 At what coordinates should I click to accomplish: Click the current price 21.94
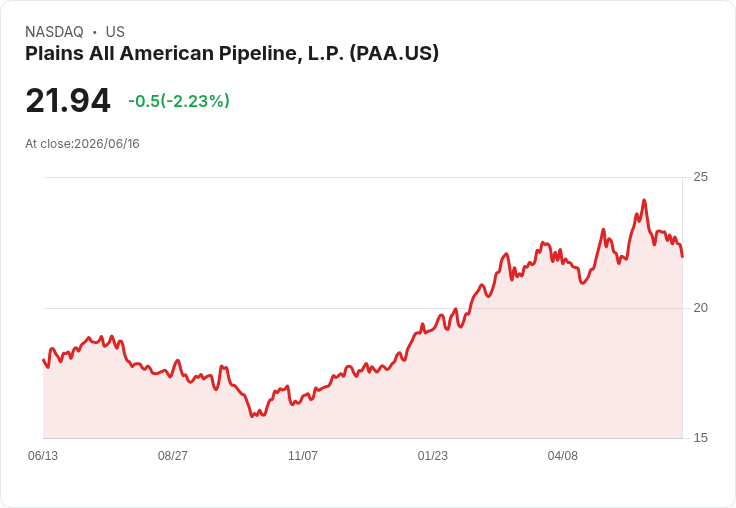coord(68,100)
